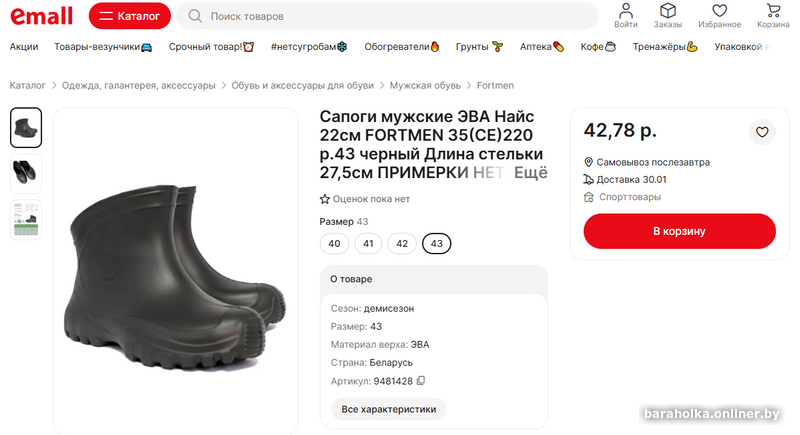
Task: Click the empty rating star icon
Action: (325, 199)
